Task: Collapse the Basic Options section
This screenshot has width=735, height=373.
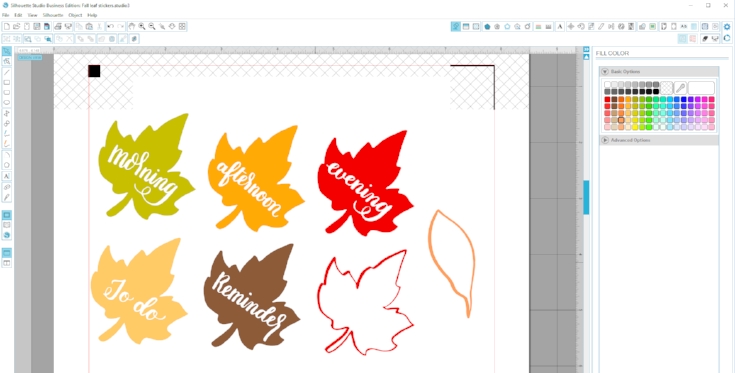Action: (x=605, y=72)
